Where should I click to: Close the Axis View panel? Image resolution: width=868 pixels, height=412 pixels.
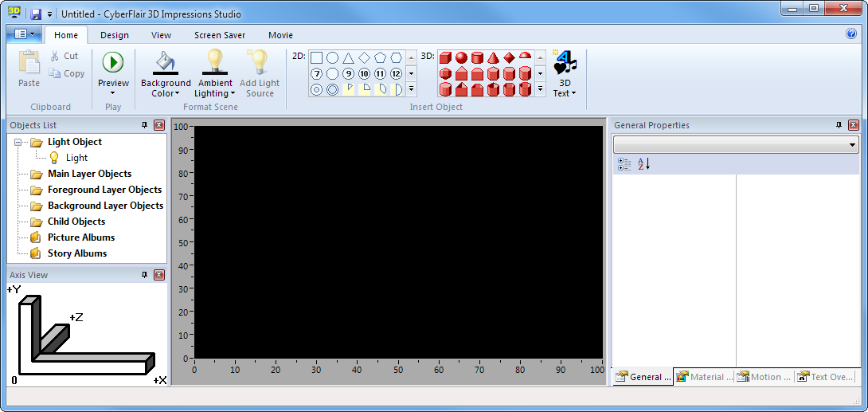tap(159, 275)
